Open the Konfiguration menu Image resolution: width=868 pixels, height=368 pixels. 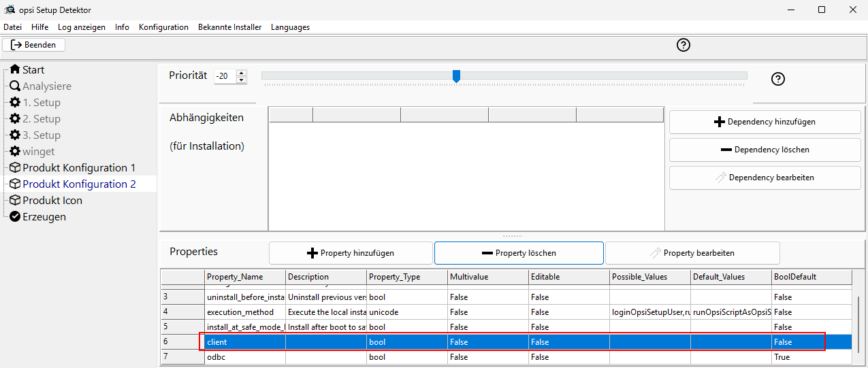[163, 27]
